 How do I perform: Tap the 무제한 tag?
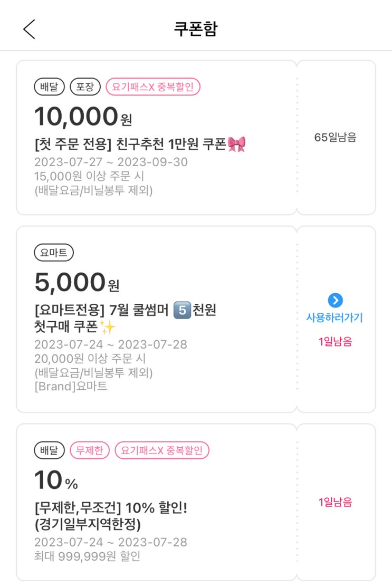click(x=90, y=450)
